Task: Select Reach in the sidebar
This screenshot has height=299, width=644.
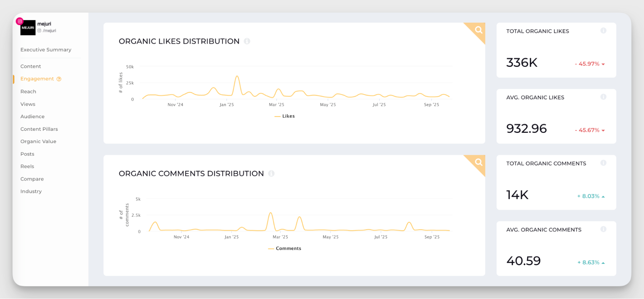Action: pos(28,92)
